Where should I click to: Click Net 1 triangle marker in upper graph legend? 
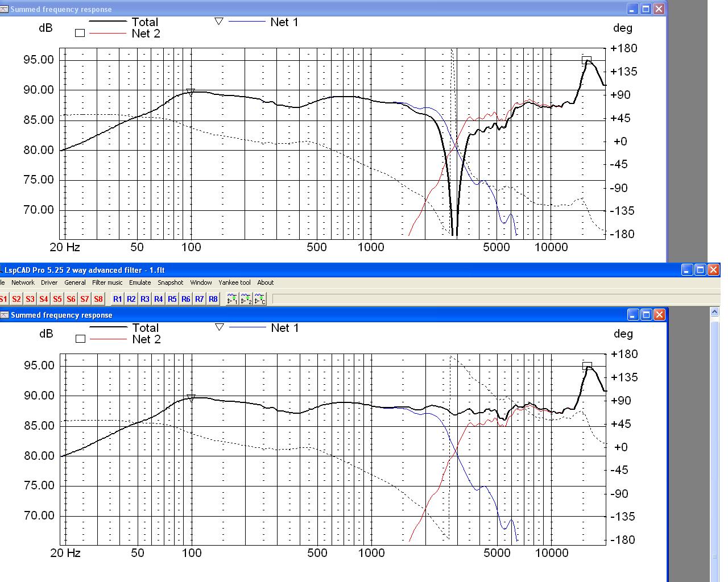[x=218, y=22]
